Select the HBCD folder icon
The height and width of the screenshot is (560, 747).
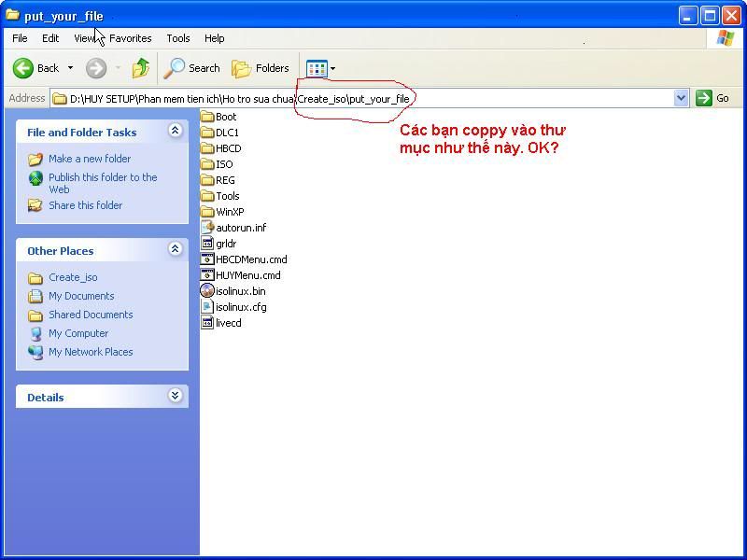(207, 148)
